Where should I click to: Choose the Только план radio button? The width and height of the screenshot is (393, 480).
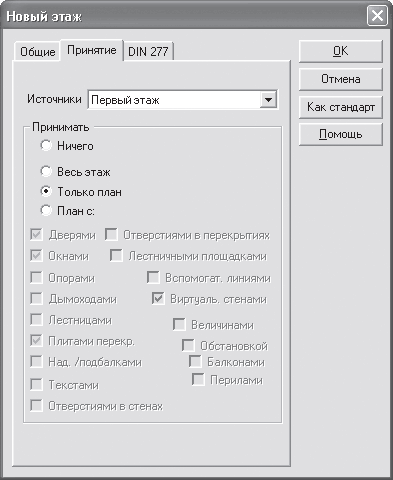tap(46, 191)
